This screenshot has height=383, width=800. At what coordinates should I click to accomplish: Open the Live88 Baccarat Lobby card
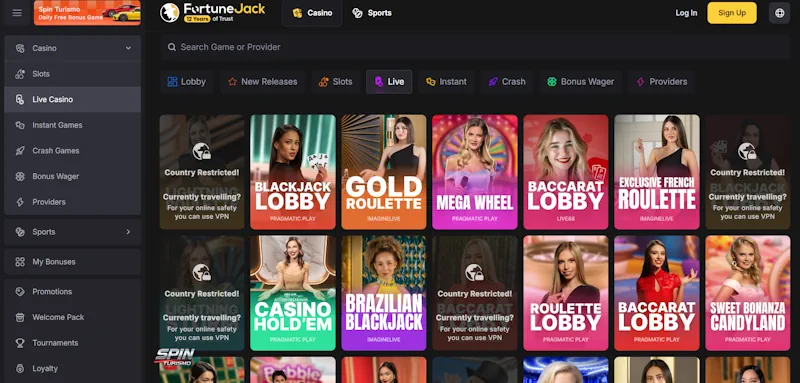pos(566,172)
